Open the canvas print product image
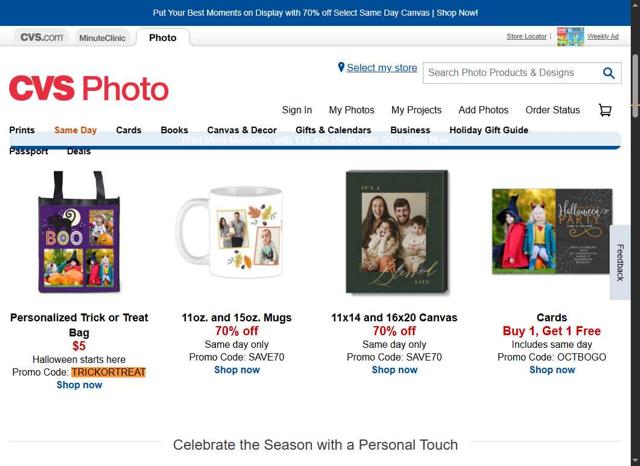Screen dimensions: 640x466 (x=395, y=232)
